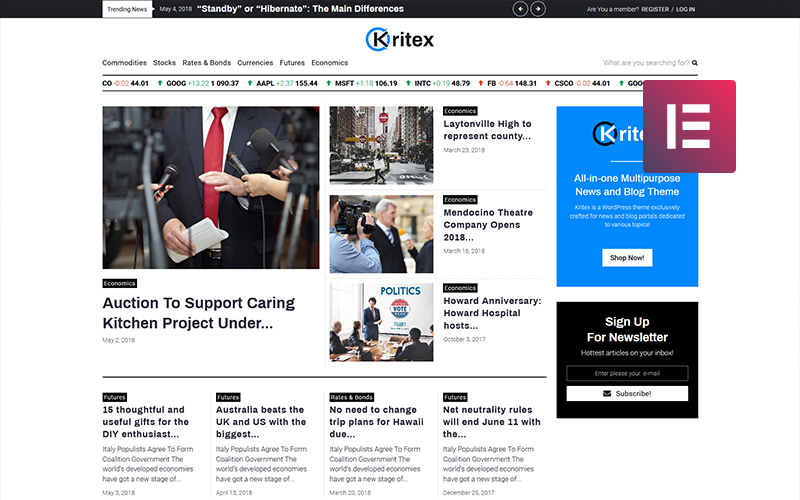Open the microphones press conference thumbnail
Screen dimensions: 800x500
pyautogui.click(x=211, y=187)
